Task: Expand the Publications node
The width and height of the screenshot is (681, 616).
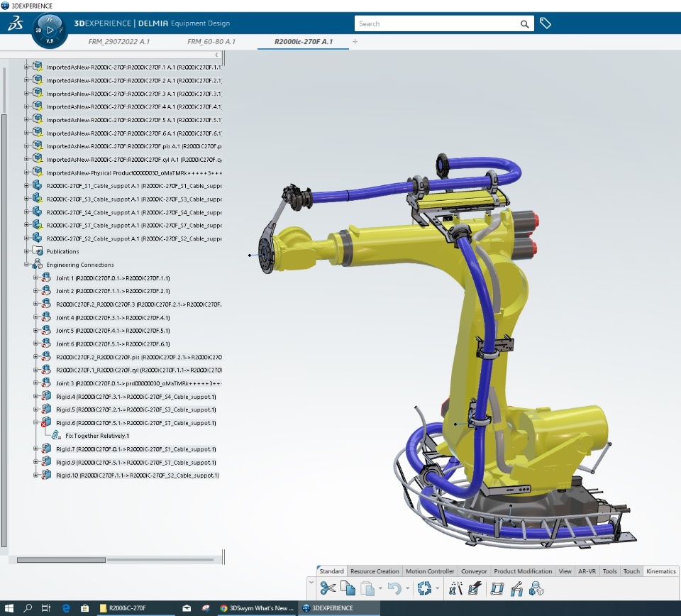Action: click(x=26, y=251)
